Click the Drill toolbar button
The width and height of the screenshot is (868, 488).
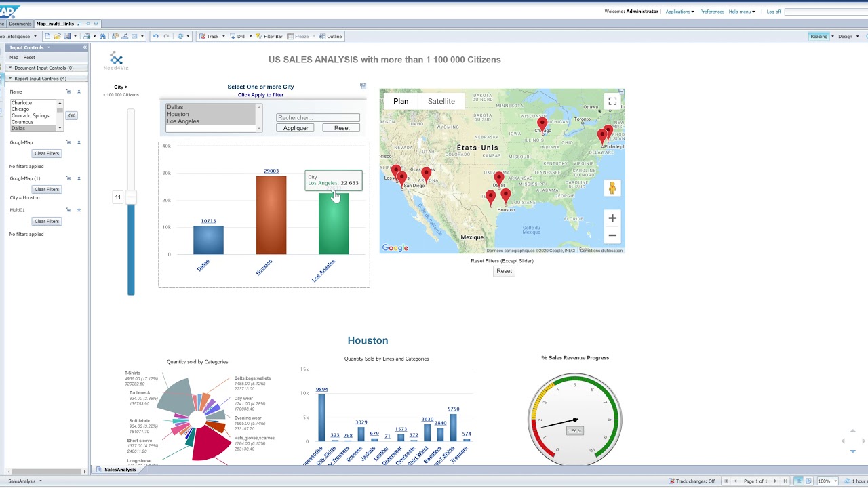pyautogui.click(x=237, y=36)
